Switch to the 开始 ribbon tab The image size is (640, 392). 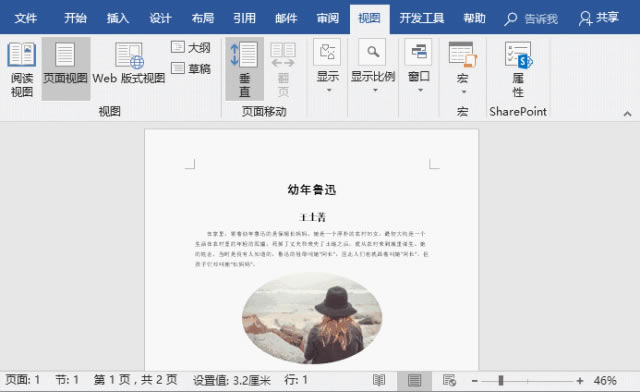76,18
